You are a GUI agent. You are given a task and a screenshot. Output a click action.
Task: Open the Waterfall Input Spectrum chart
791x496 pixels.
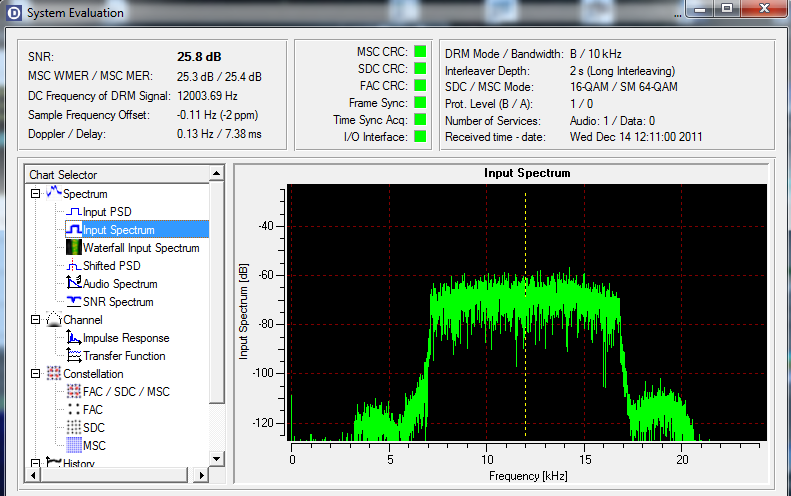coord(140,248)
